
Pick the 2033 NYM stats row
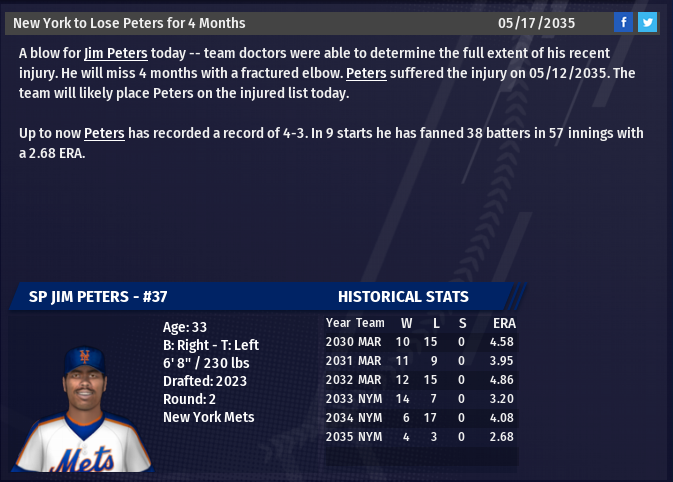[420, 399]
